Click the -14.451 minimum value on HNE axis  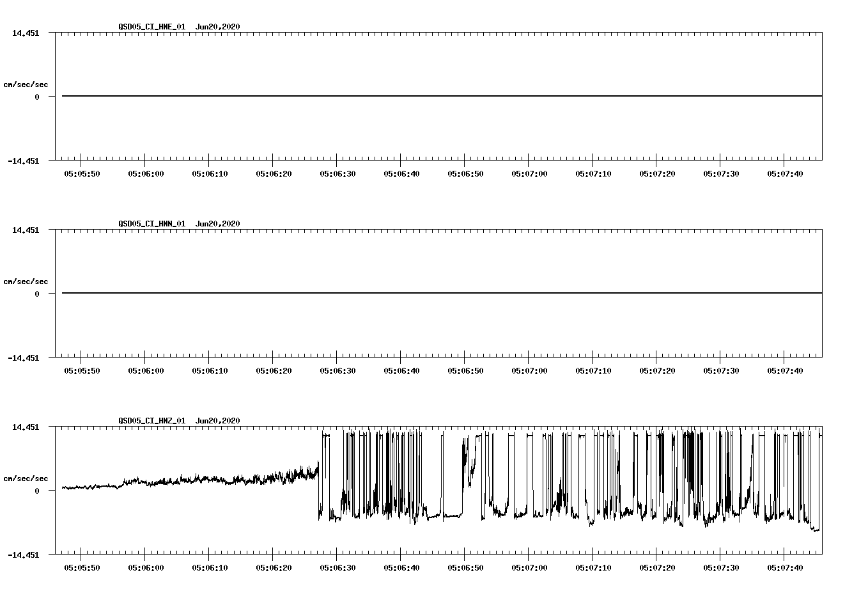click(24, 161)
